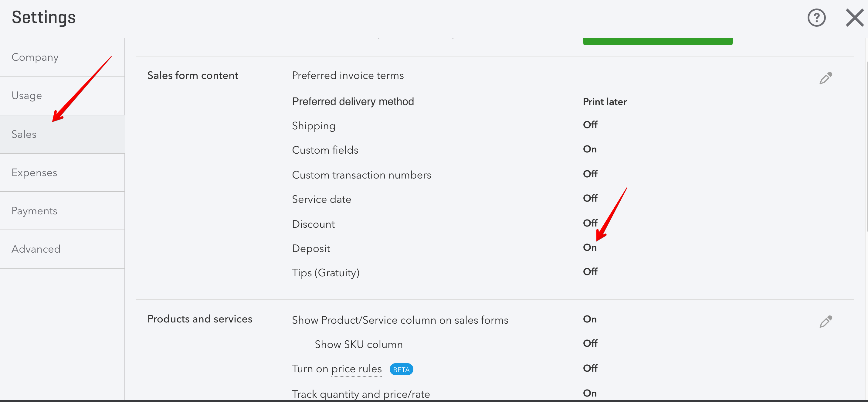Viewport: 868px width, 402px height.
Task: Go to the Expenses settings tab
Action: pyautogui.click(x=62, y=172)
